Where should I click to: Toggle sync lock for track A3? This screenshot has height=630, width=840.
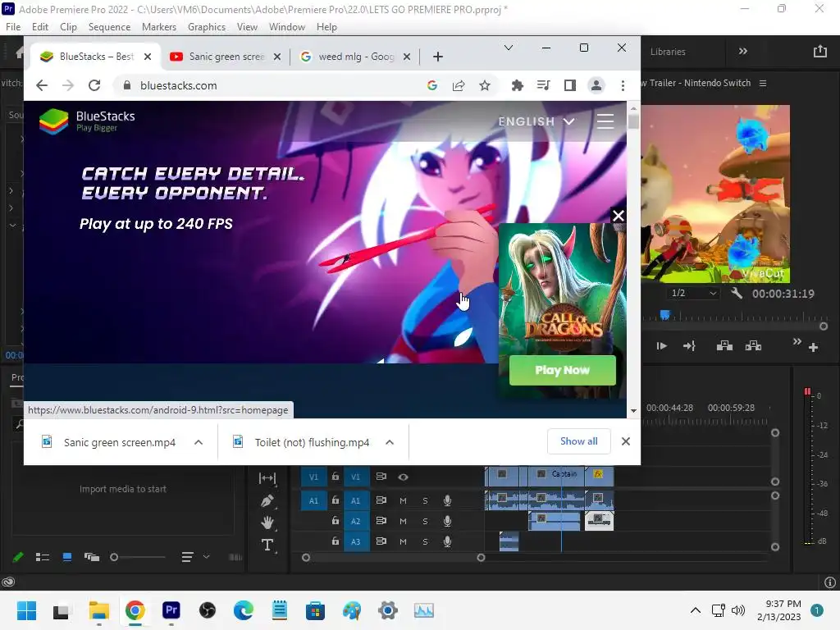pyautogui.click(x=381, y=541)
